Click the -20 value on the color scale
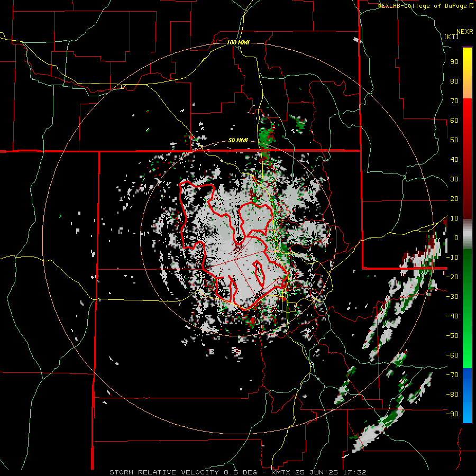The height and width of the screenshot is (476, 476). click(x=452, y=277)
